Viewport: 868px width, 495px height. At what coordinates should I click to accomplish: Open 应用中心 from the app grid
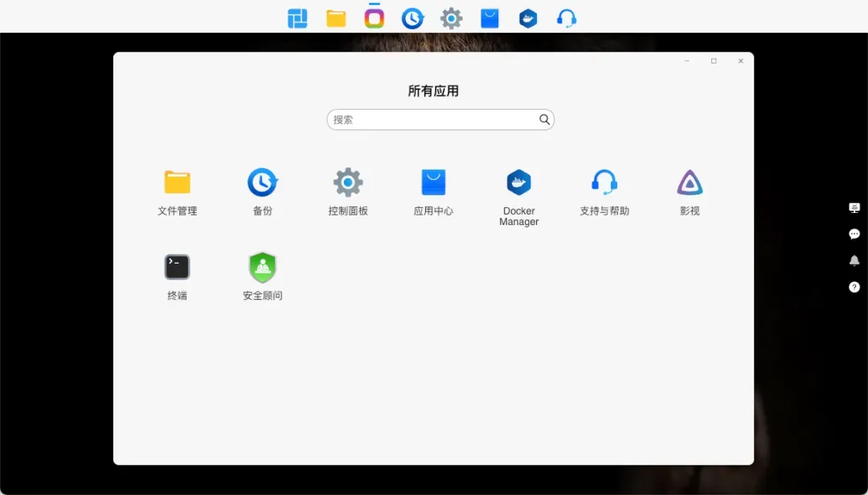[433, 183]
